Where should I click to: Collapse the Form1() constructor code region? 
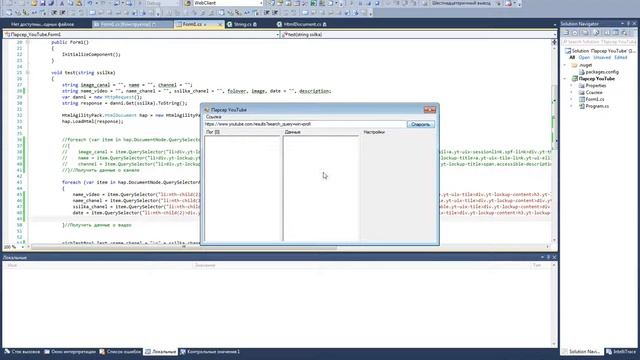[27, 42]
